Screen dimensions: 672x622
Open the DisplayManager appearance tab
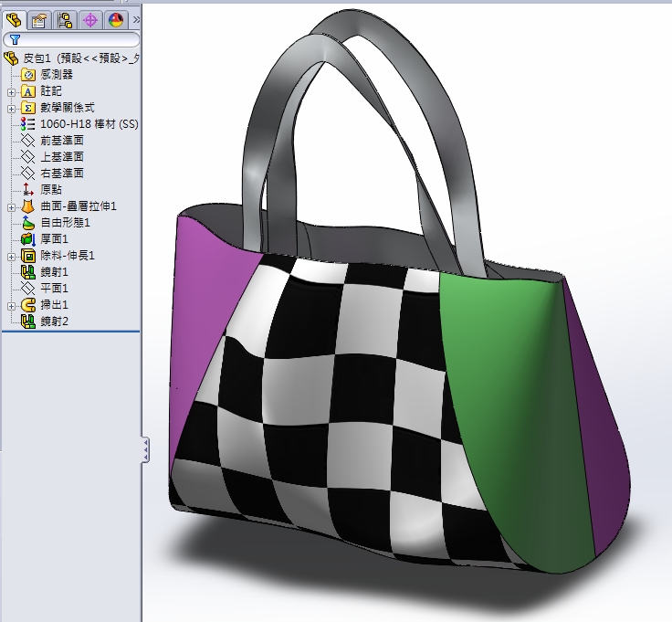[116, 20]
